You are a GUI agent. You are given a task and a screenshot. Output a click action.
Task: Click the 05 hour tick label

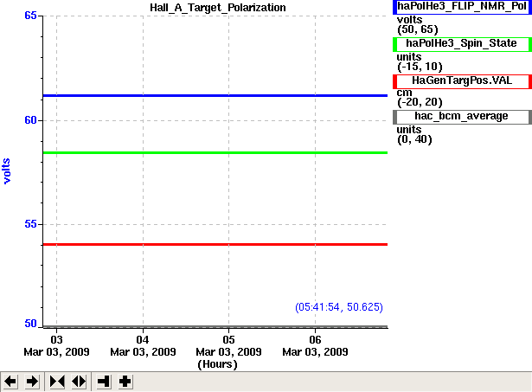228,340
